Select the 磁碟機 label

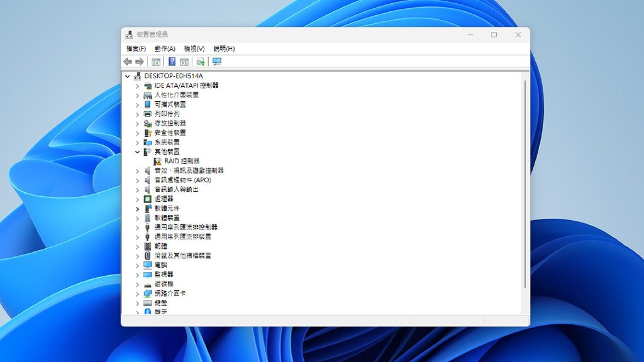[164, 283]
